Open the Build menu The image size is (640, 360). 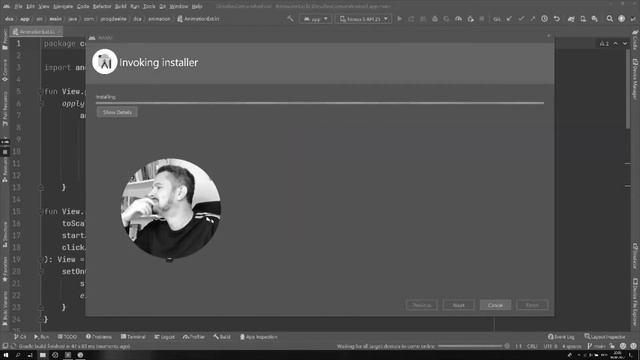[x=121, y=7]
